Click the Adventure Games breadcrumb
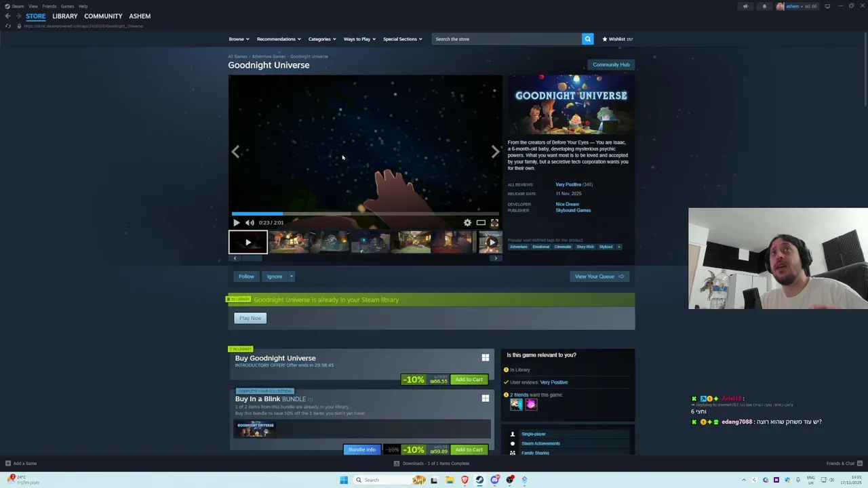 pyautogui.click(x=269, y=56)
